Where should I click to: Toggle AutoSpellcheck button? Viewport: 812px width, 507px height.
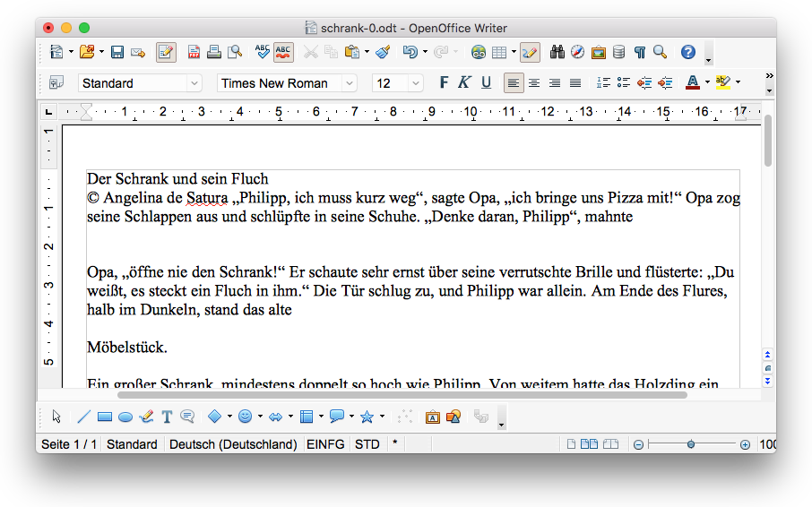point(283,52)
